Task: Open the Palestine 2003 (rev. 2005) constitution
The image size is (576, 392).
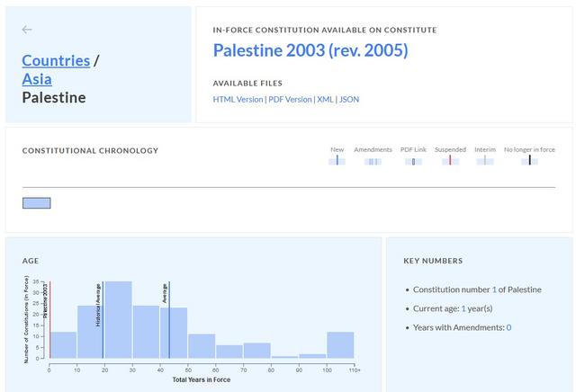Action: 310,50
